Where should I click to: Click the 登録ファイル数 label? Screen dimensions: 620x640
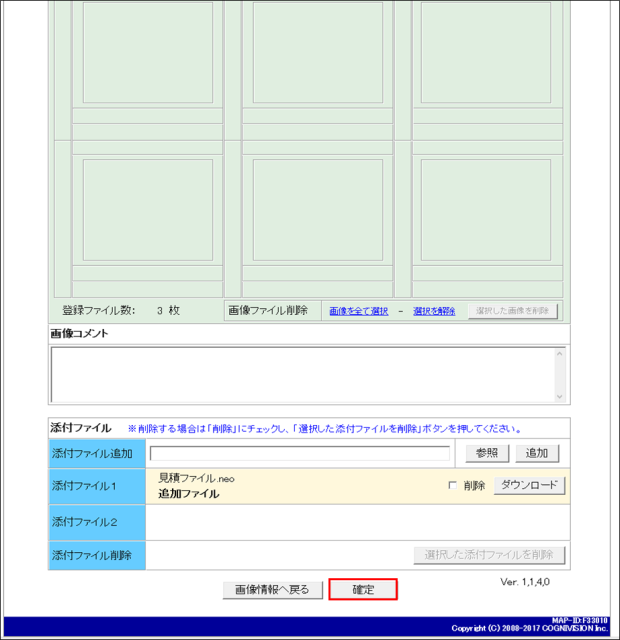98,311
